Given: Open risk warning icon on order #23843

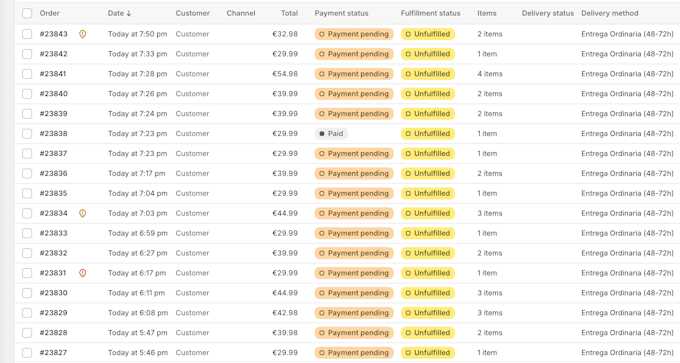Looking at the screenshot, I should point(82,34).
